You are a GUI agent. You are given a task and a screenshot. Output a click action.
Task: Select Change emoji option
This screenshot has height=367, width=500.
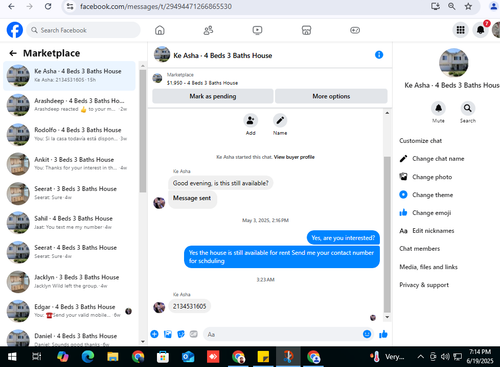pos(431,213)
